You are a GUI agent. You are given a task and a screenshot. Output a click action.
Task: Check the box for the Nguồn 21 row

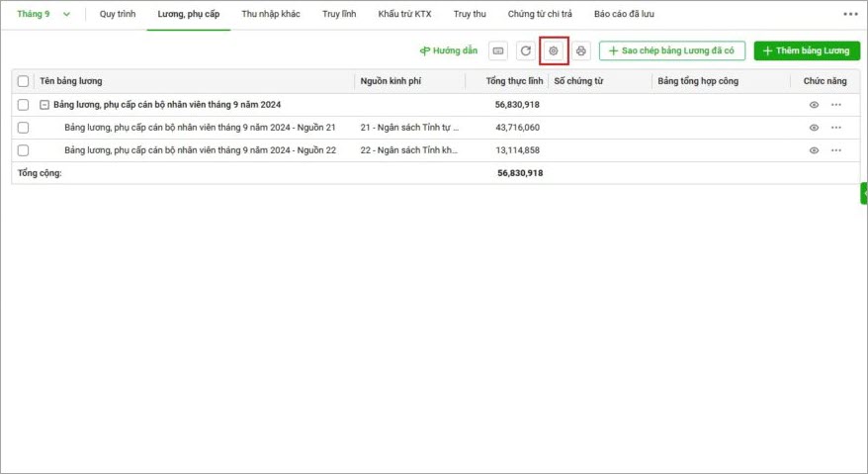24,128
